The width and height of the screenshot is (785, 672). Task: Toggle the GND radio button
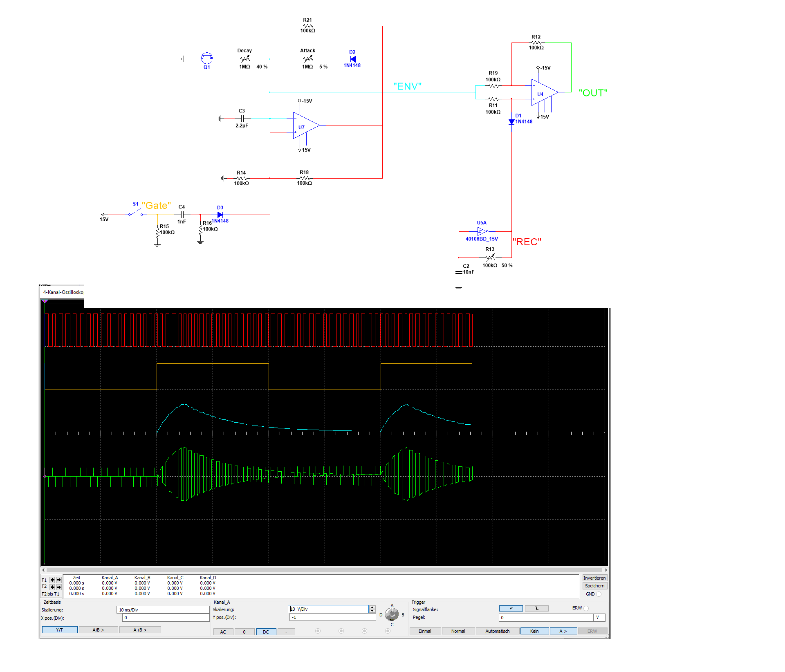point(599,594)
